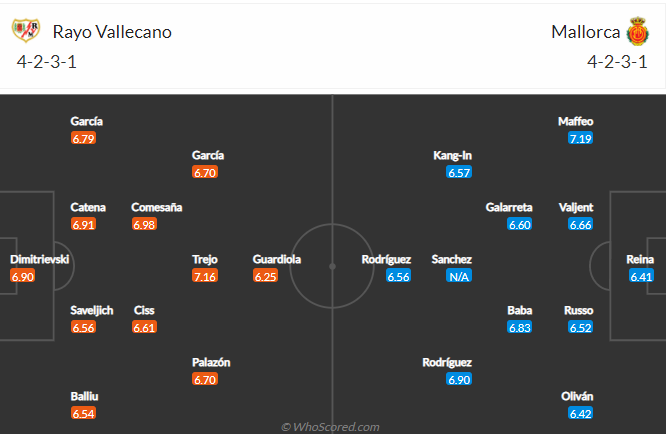Click the Rayo Vallecano club crest
This screenshot has width=667, height=434.
(26, 30)
